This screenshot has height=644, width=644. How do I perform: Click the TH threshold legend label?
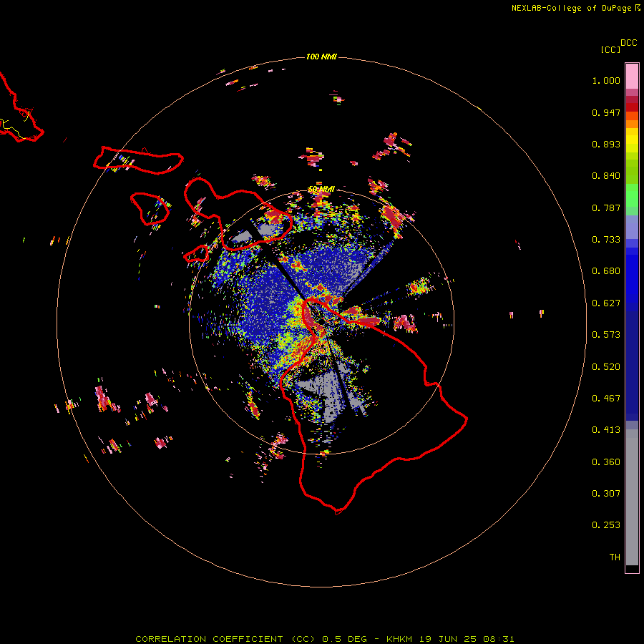[615, 557]
